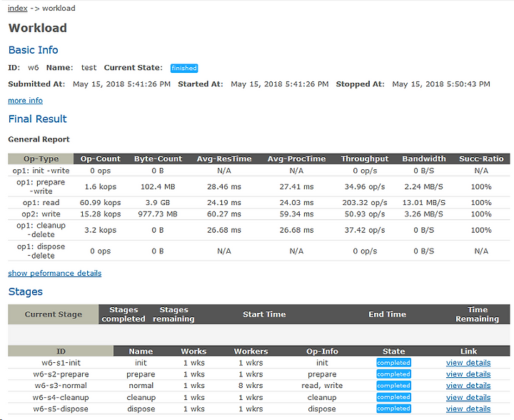
Task: Click the Workers column header
Action: (251, 351)
